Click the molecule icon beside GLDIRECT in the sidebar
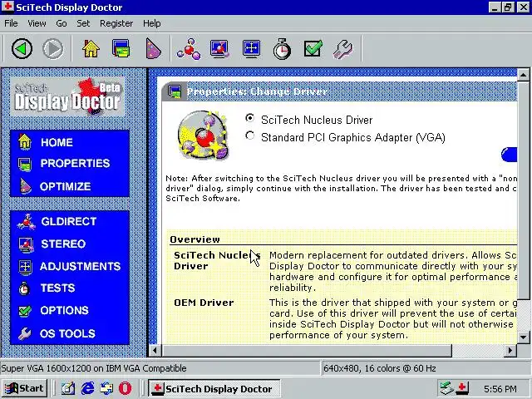 pos(26,222)
